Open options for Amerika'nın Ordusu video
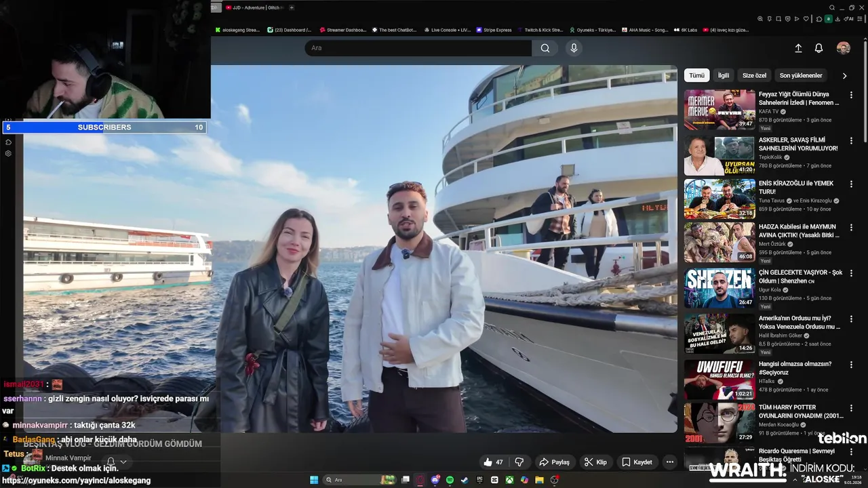 pyautogui.click(x=851, y=319)
